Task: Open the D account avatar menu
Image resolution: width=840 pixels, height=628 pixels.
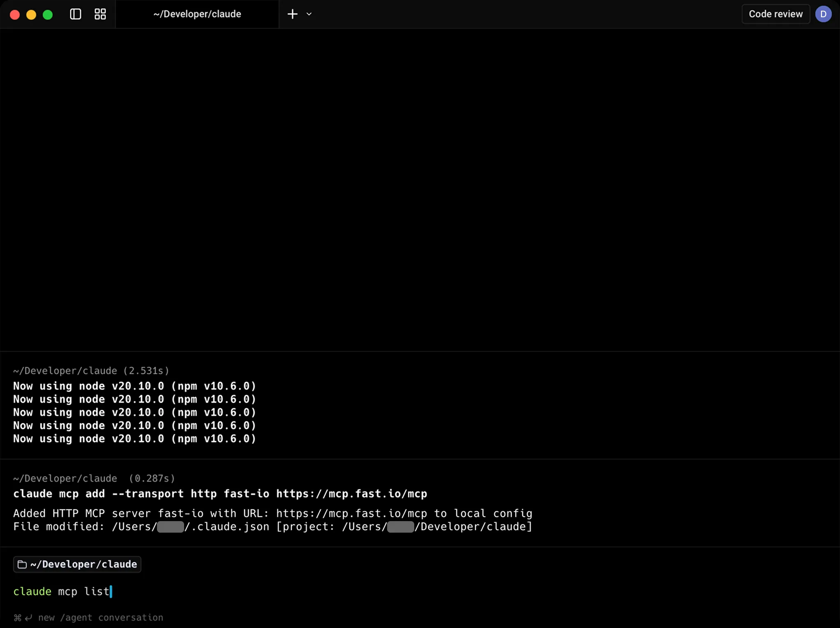Action: click(x=824, y=14)
